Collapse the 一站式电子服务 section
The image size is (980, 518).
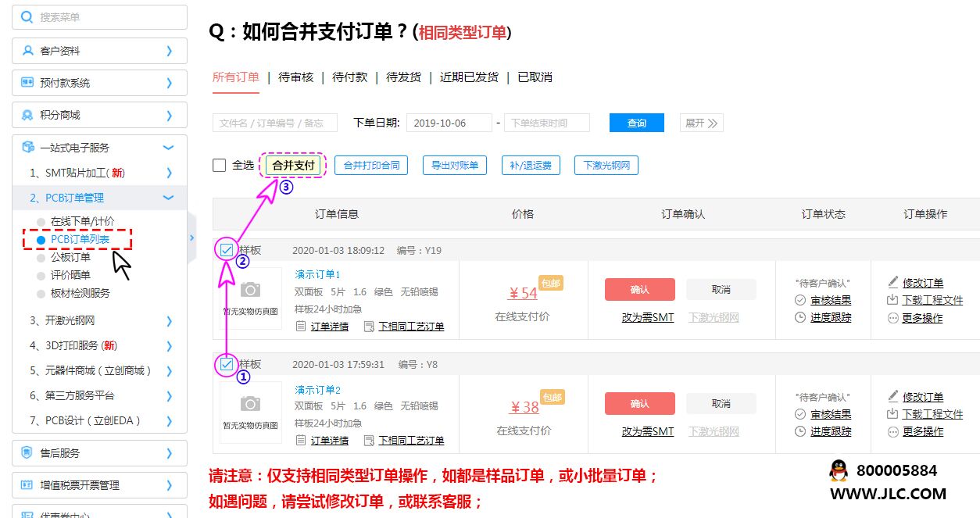(x=168, y=147)
